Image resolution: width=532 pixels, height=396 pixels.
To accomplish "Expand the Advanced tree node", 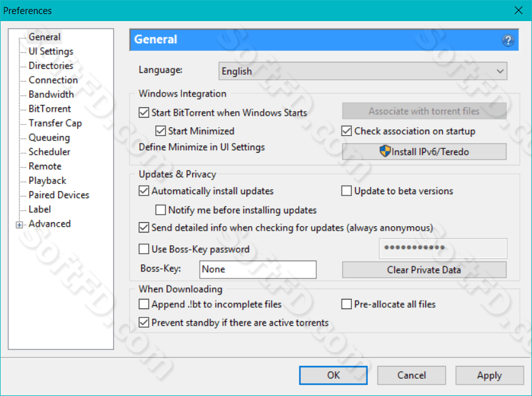I will coord(19,225).
